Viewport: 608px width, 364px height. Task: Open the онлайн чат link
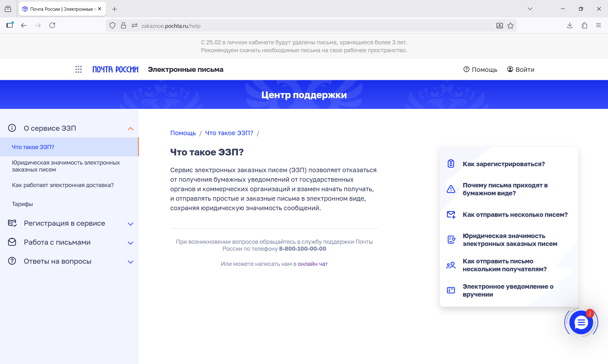[313, 264]
